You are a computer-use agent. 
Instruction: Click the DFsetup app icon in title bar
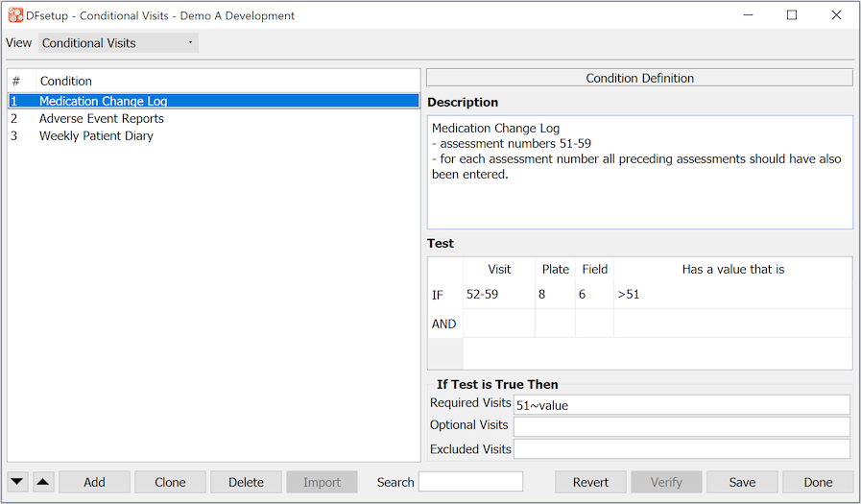point(15,15)
